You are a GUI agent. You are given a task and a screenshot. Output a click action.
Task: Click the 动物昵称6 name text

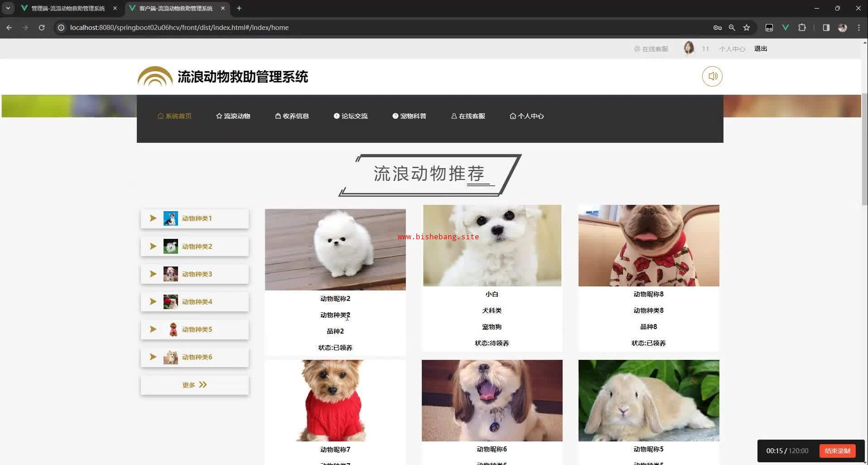(x=492, y=449)
